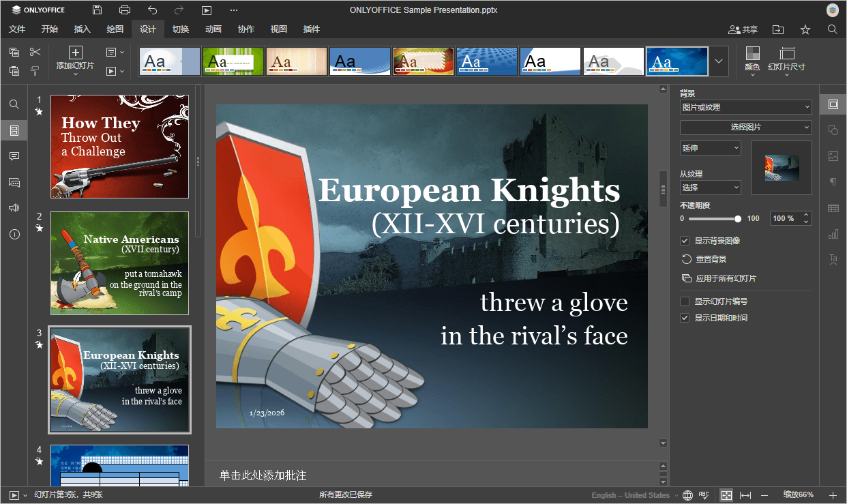The image size is (847, 504).
Task: Click the Save icon in title bar
Action: click(x=98, y=10)
